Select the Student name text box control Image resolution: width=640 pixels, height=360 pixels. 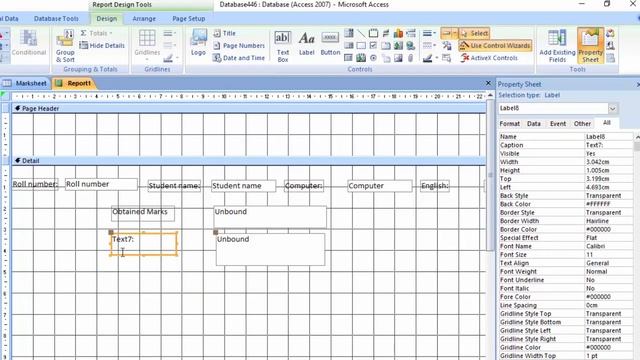(243, 186)
